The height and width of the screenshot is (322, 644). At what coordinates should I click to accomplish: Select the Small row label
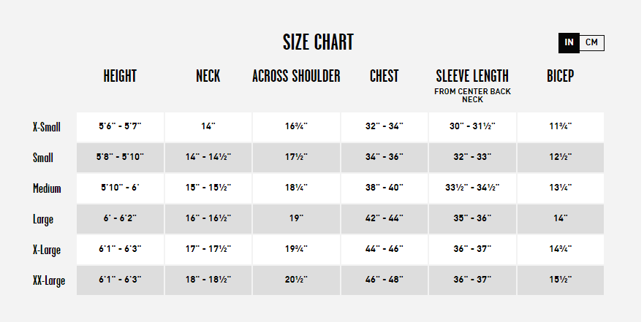[x=42, y=158]
